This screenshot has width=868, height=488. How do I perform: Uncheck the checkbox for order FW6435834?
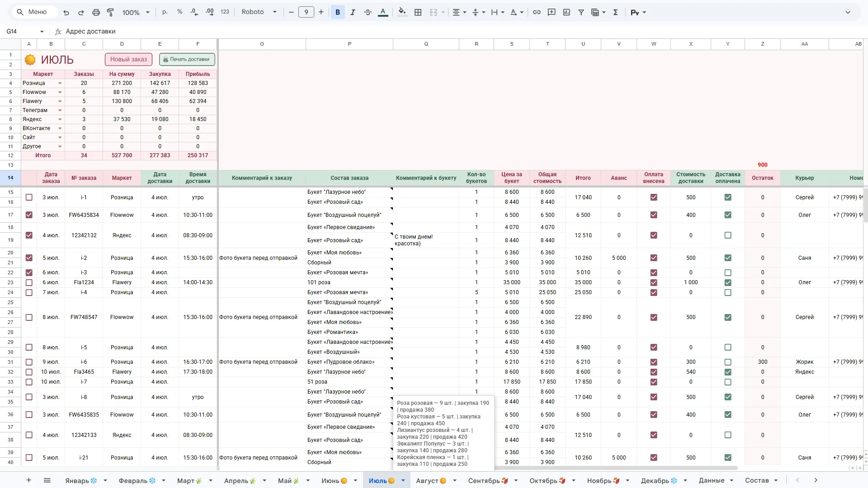[x=29, y=215]
